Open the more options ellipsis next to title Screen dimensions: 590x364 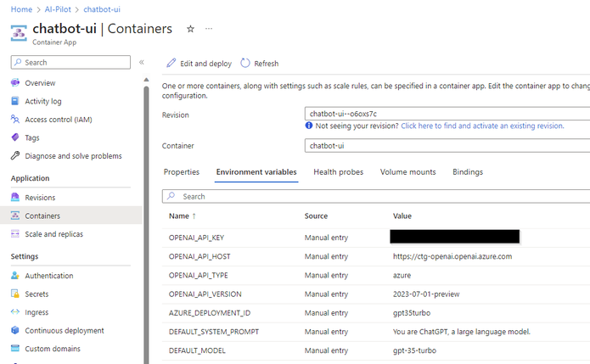coord(209,29)
